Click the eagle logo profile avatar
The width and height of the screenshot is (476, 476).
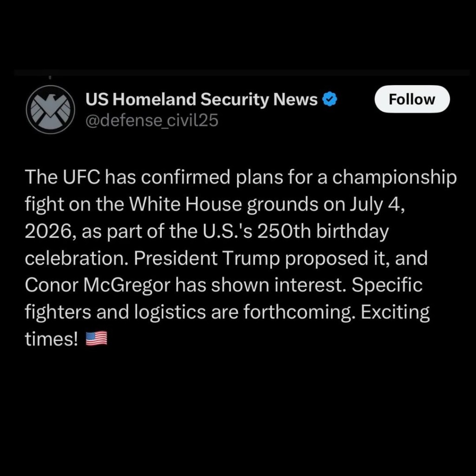pyautogui.click(x=50, y=110)
